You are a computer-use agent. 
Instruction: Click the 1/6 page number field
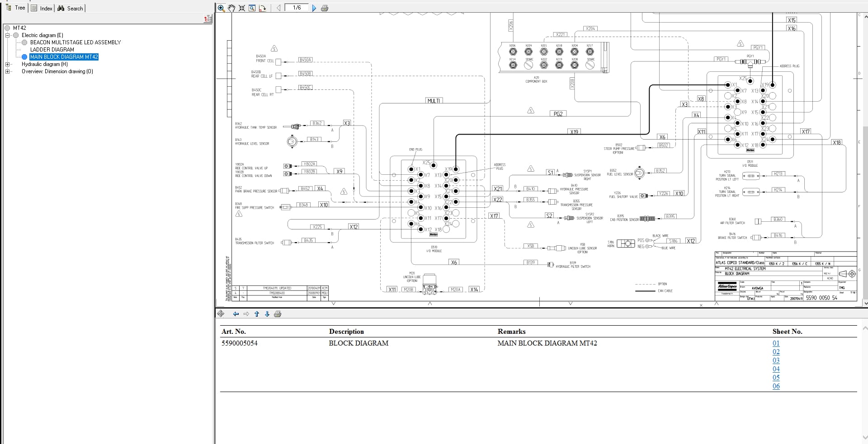[297, 8]
